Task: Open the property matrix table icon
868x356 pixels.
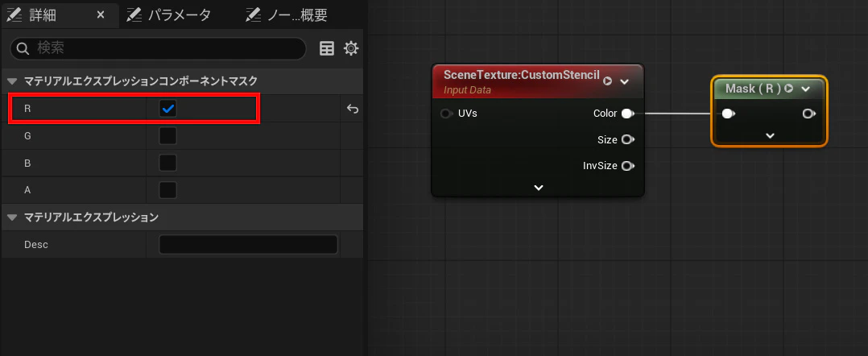Action: pos(327,48)
